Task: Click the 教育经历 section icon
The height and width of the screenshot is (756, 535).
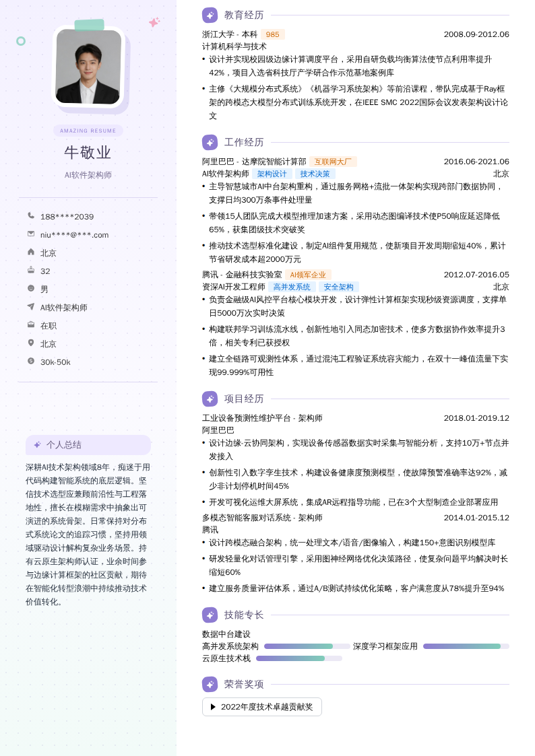Action: tap(210, 15)
